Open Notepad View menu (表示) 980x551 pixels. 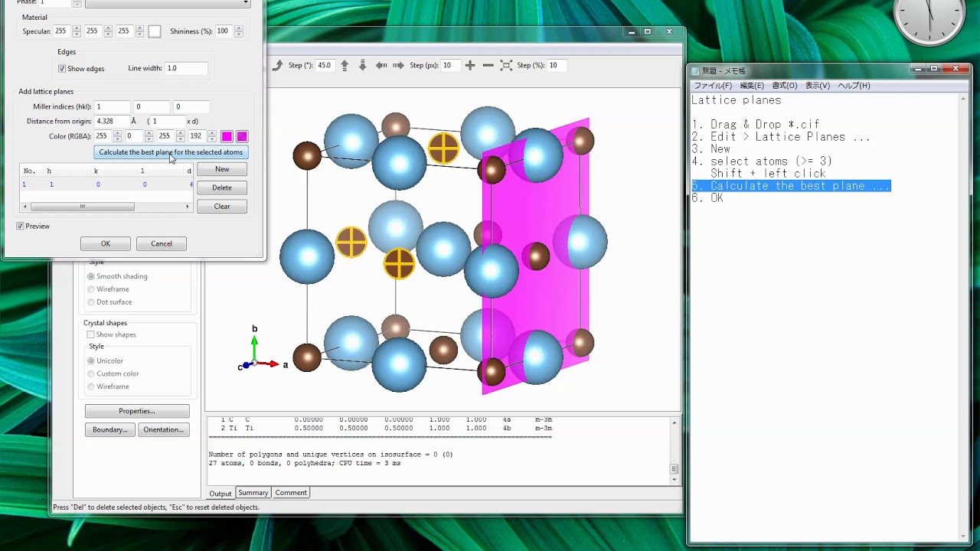pyautogui.click(x=817, y=86)
